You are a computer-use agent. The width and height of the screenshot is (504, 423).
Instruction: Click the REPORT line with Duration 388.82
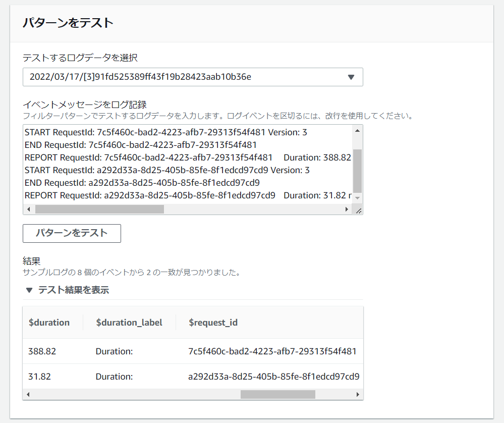pos(188,157)
